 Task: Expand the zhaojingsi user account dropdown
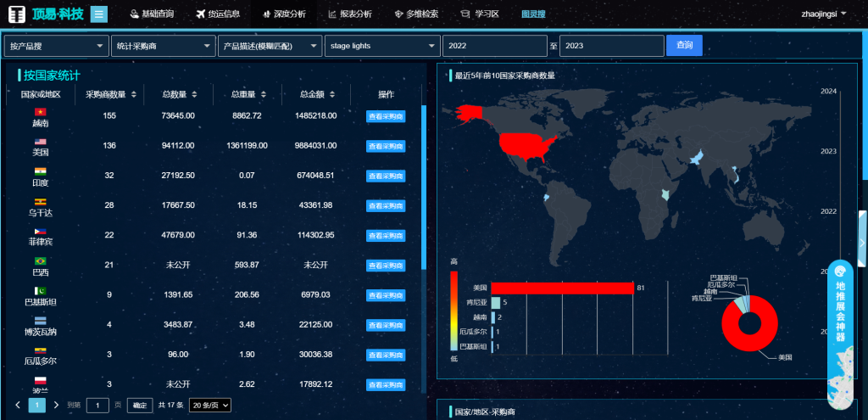point(823,14)
